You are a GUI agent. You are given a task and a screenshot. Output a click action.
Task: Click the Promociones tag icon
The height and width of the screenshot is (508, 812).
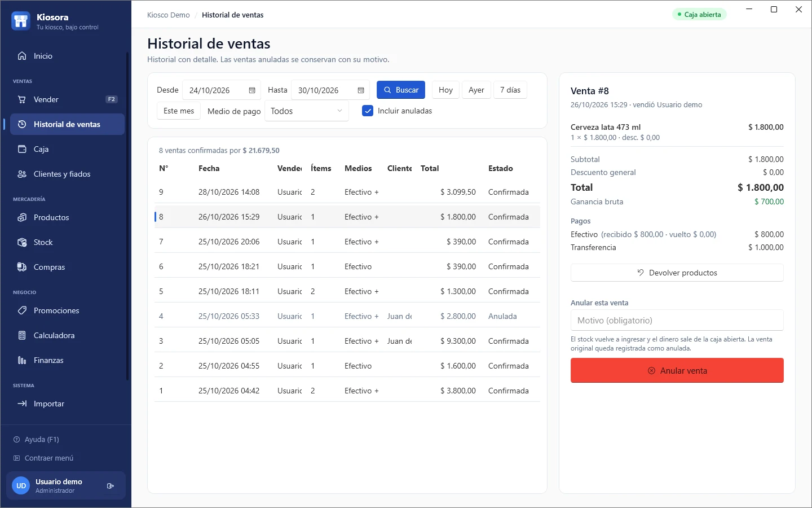coord(22,310)
